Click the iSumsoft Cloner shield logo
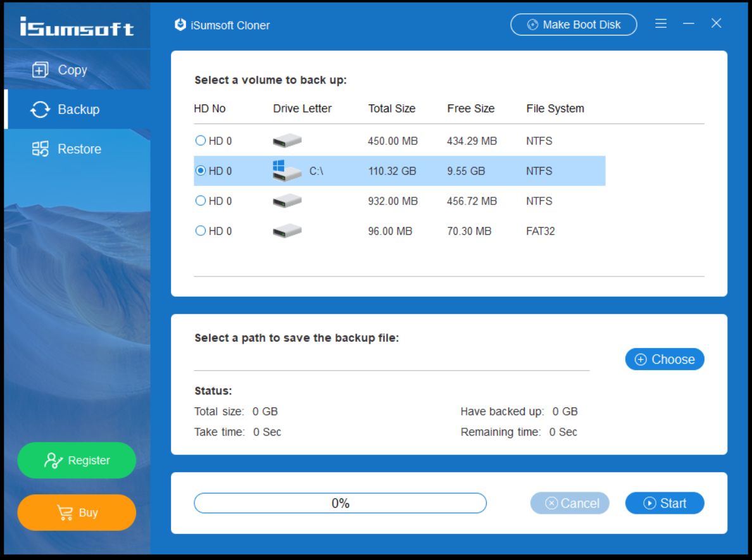The height and width of the screenshot is (560, 752). 180,25
